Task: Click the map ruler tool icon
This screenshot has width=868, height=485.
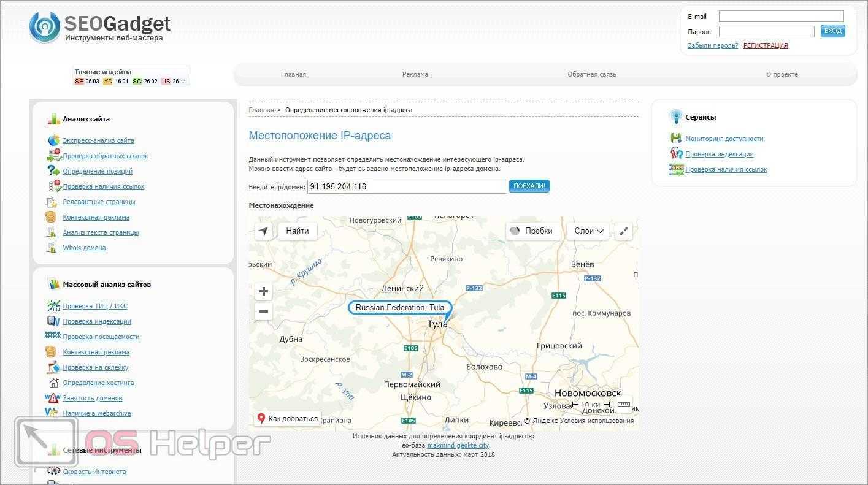Action: (x=624, y=404)
